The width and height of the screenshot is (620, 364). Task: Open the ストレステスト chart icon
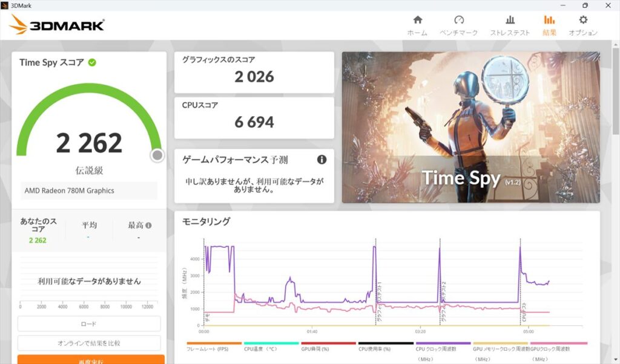[x=510, y=20]
